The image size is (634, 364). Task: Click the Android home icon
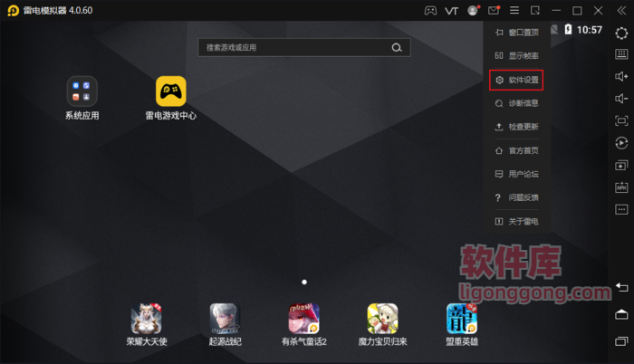coord(621,314)
